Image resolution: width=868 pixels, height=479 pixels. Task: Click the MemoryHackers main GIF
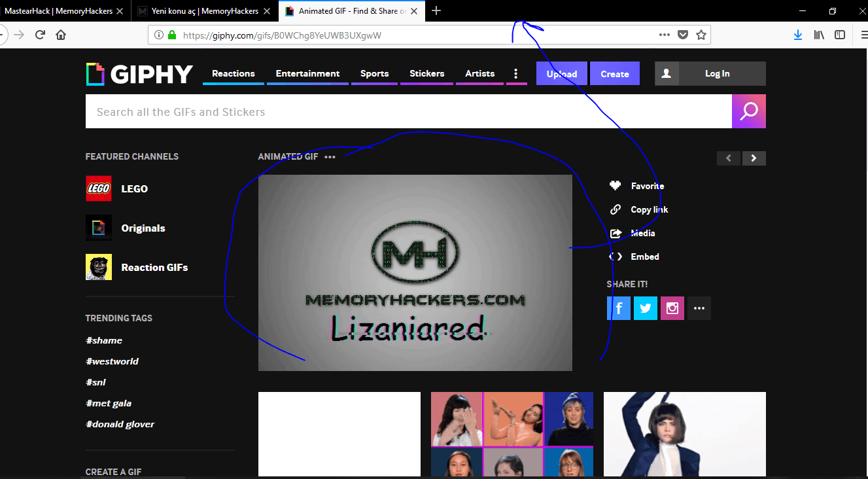(415, 273)
